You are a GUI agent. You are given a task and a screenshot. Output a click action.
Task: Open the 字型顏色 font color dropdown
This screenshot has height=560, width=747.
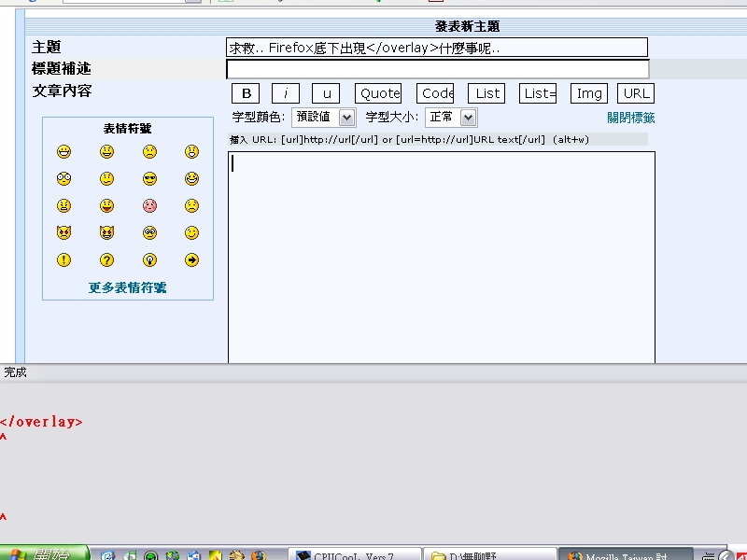tap(323, 118)
